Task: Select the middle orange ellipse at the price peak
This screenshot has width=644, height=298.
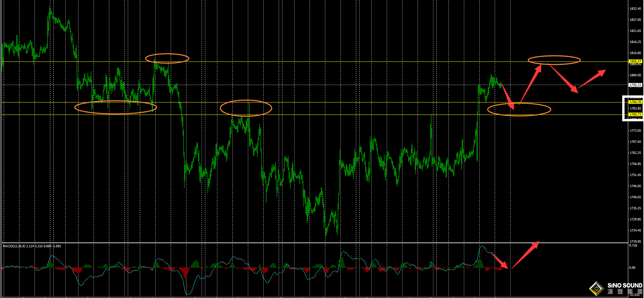Action: (246, 108)
